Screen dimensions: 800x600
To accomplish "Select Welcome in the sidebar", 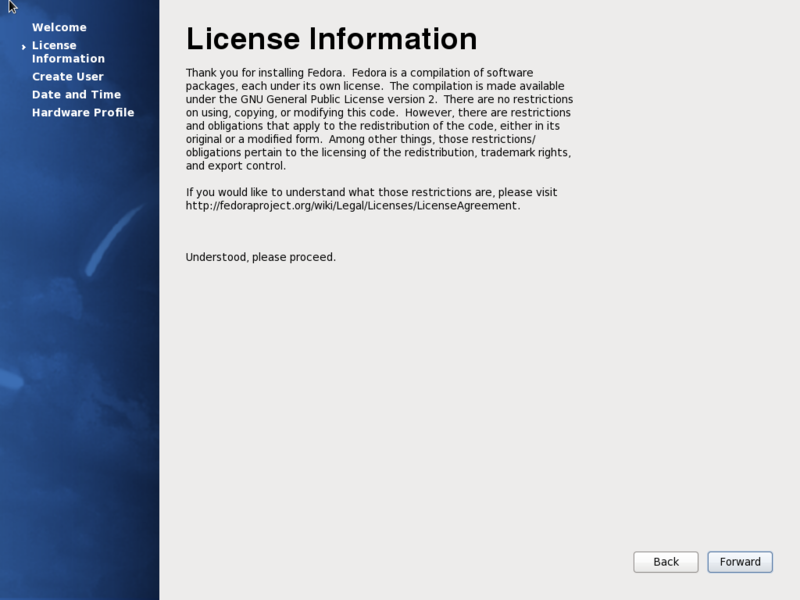I will pyautogui.click(x=59, y=28).
